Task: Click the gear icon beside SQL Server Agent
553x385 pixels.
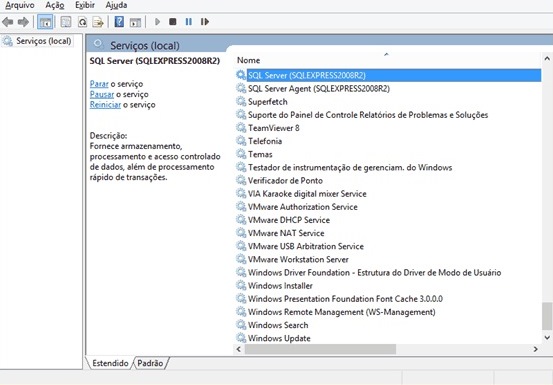Action: [241, 88]
